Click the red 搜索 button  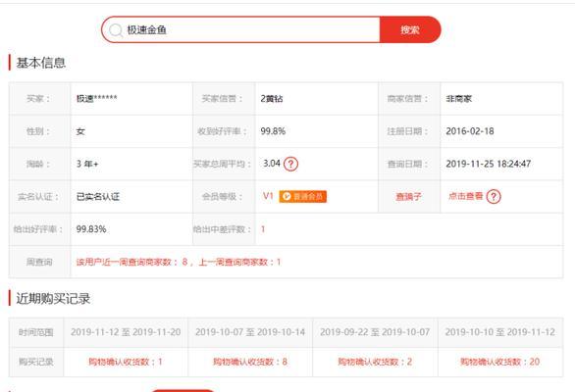tap(410, 29)
